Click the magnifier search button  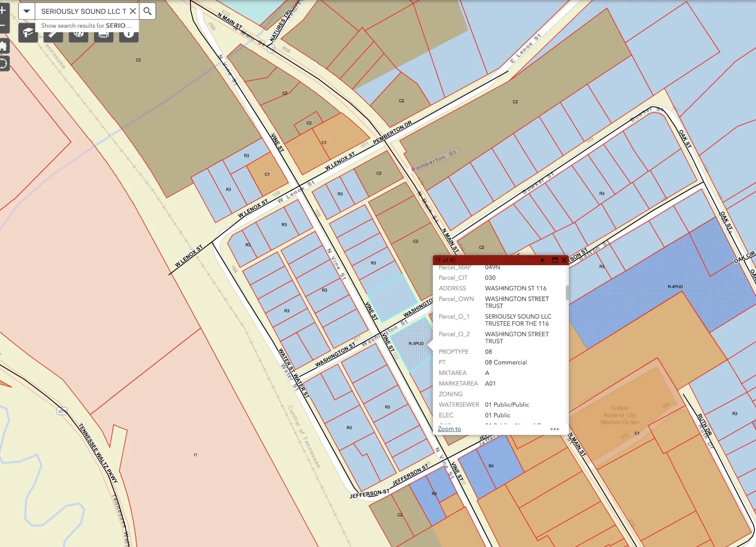pos(147,11)
